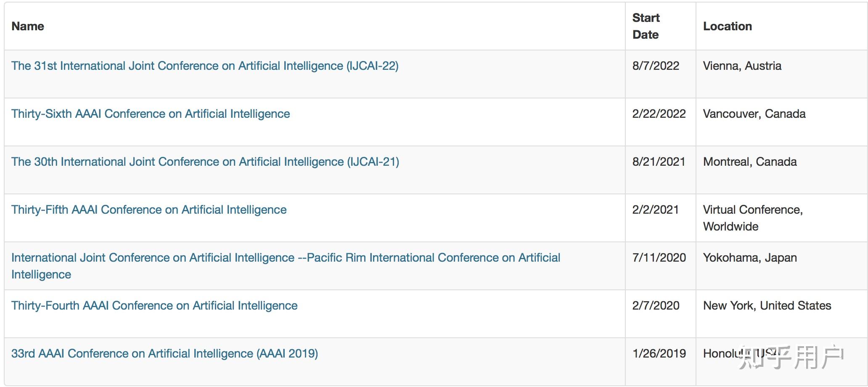The image size is (868, 387).
Task: Select the Vancouver, Canada location cell
Action: pyautogui.click(x=754, y=114)
